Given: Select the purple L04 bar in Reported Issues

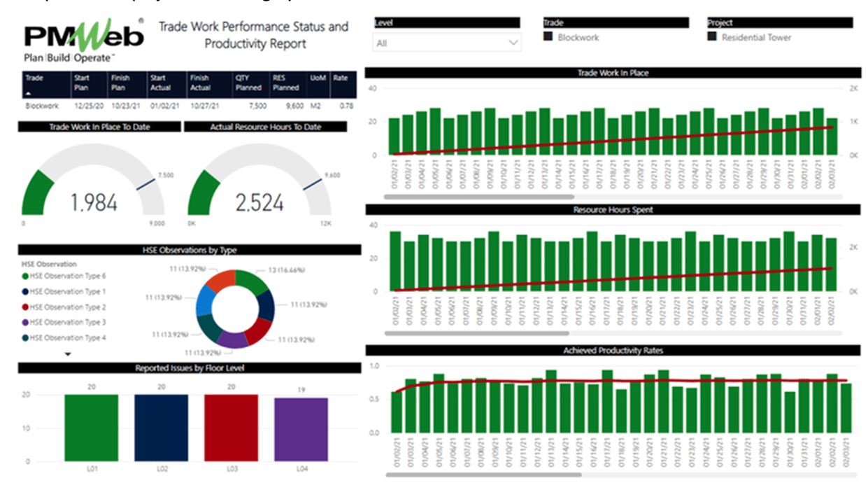Looking at the screenshot, I should click(x=301, y=430).
